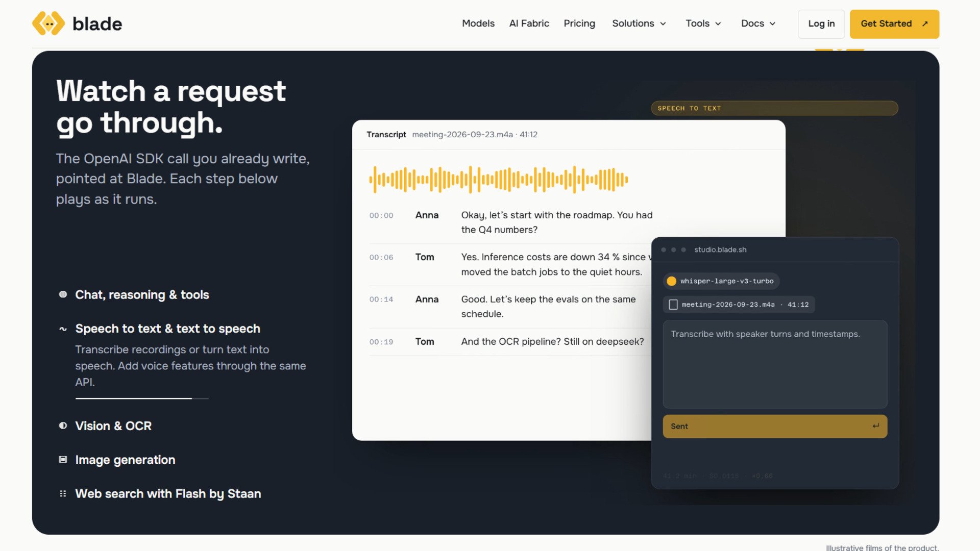980x551 pixels.
Task: Click 'Okay, let's start with the roadmap' line
Action: [x=557, y=222]
